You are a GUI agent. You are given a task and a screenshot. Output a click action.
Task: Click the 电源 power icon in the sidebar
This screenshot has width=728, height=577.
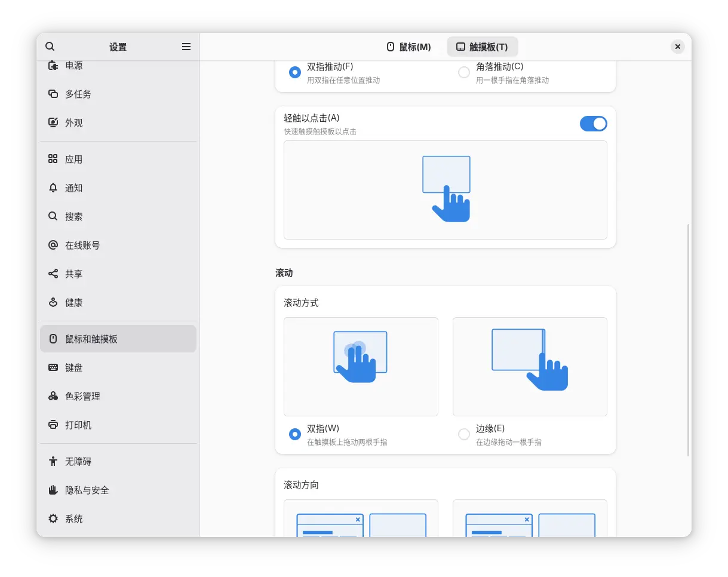click(53, 66)
